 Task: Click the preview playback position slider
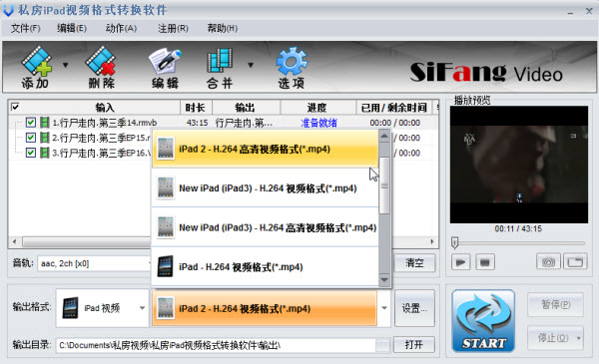[x=519, y=242]
